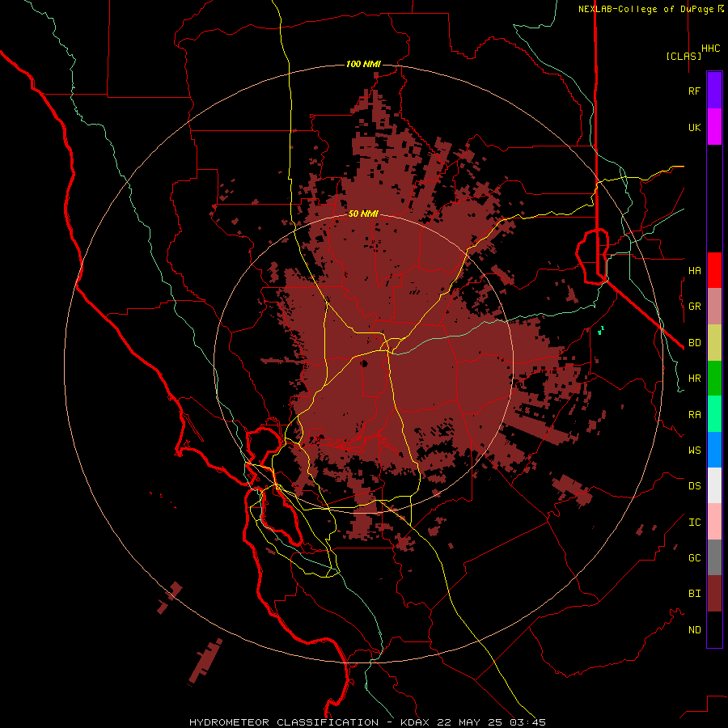
Task: Click the WS legend label
Action: 694,450
